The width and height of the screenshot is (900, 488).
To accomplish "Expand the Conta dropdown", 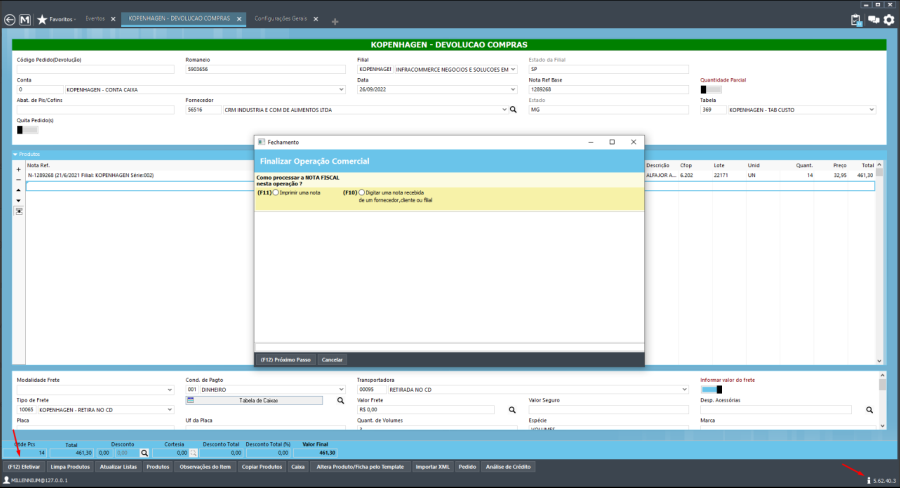I will tap(341, 90).
